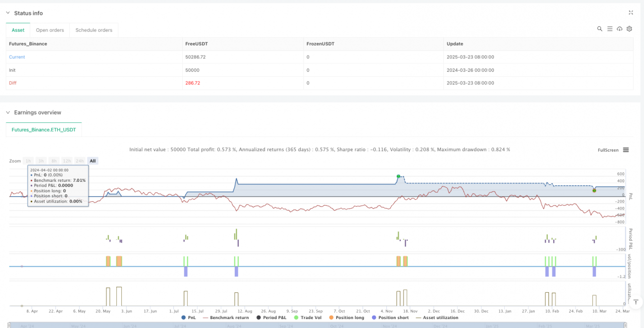Image resolution: width=644 pixels, height=328 pixels.
Task: Toggle the PnL series in chart legend
Action: pyautogui.click(x=188, y=318)
